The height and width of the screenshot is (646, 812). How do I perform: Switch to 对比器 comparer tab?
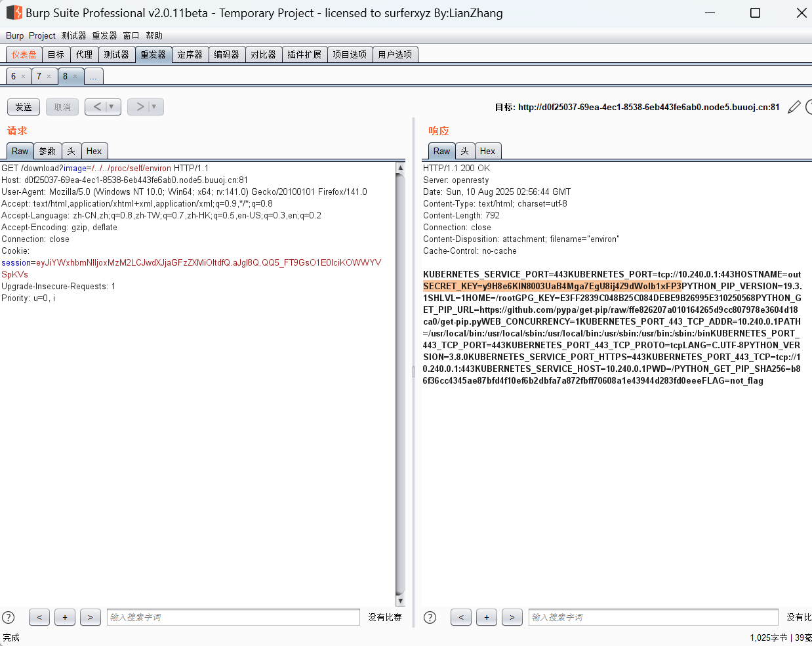264,54
